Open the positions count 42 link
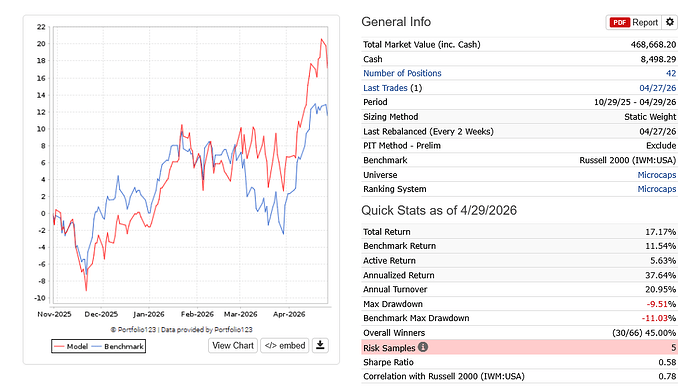 (x=671, y=73)
